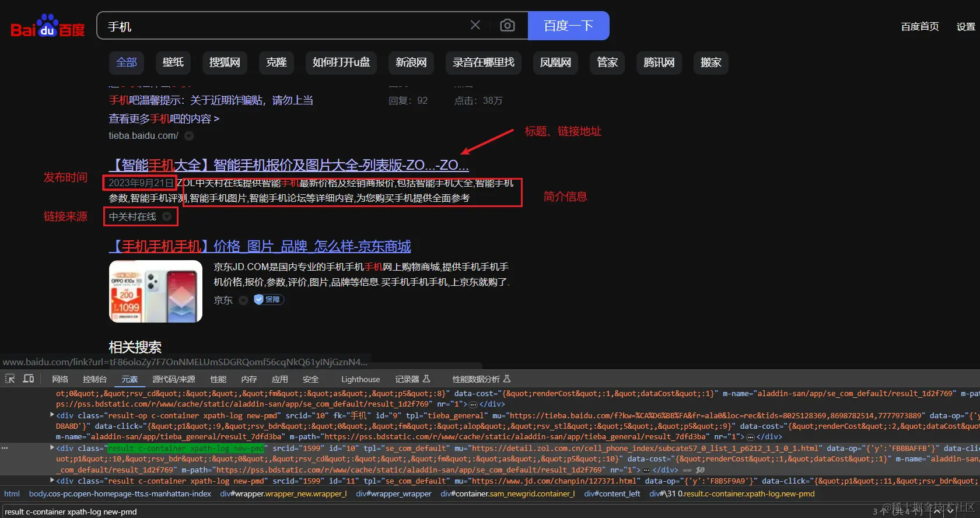The image size is (980, 518).
Task: Expand collapsed content ellipsis in tieba div
Action: [750, 437]
